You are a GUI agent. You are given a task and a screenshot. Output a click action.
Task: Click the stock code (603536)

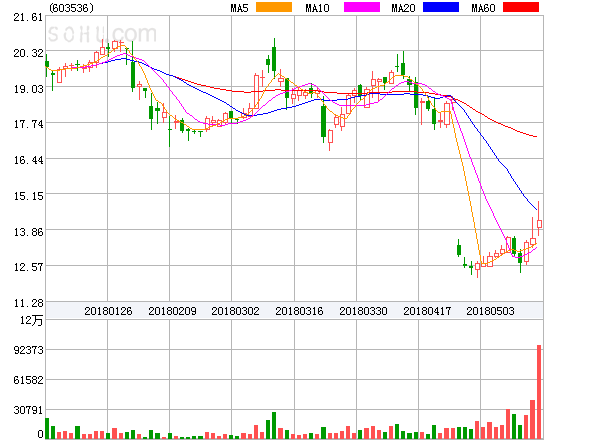click(x=71, y=8)
